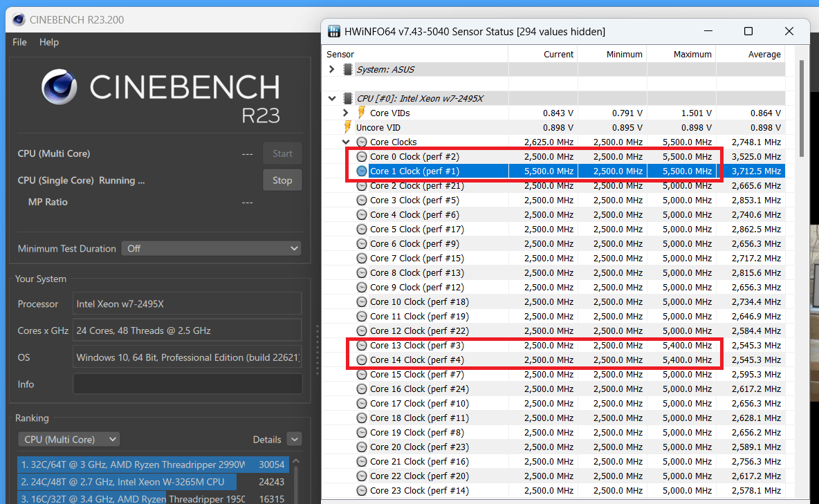Click the HWiNFO64 icon in title bar
Viewport: 819px width, 504px height.
point(334,31)
